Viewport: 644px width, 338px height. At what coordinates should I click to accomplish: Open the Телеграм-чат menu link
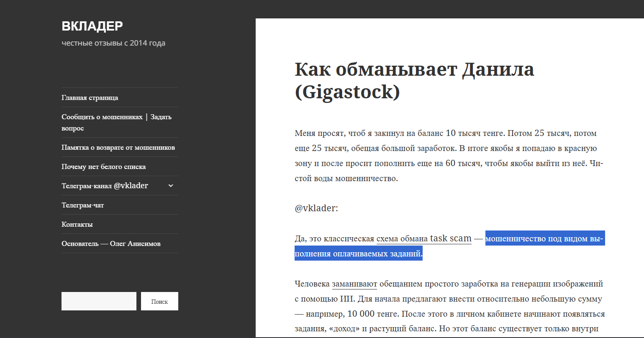82,205
